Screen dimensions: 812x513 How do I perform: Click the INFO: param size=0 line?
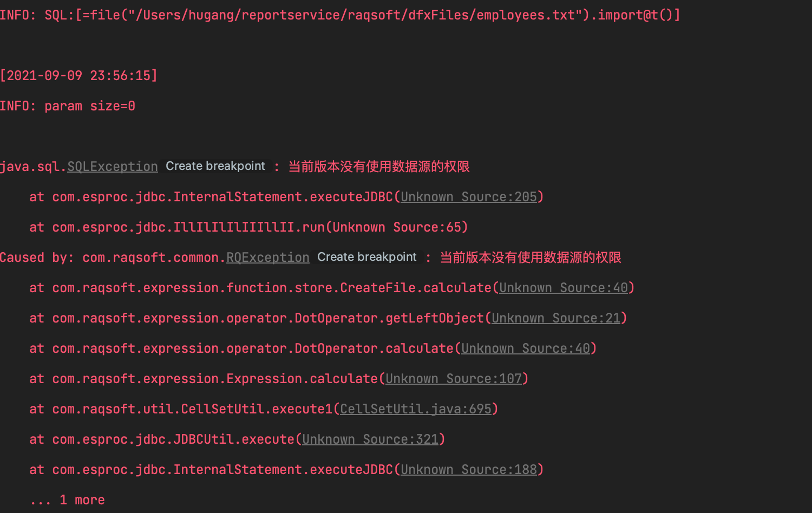(68, 106)
